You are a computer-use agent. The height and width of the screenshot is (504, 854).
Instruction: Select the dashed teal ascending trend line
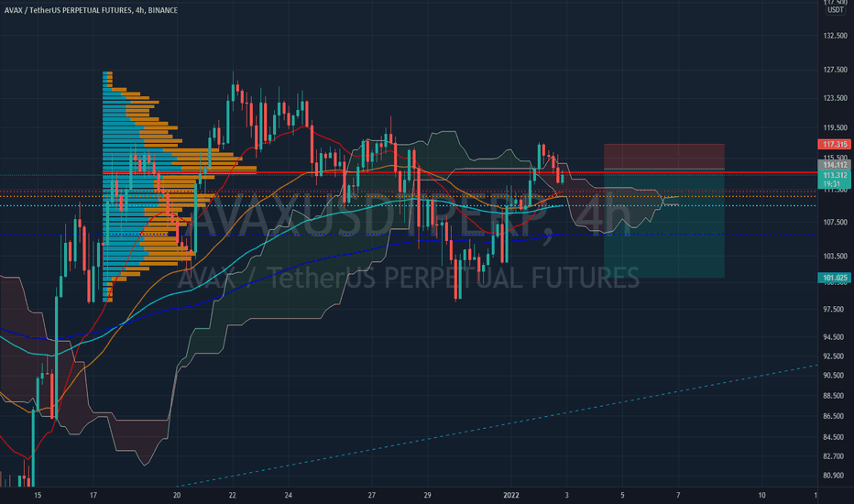click(498, 425)
